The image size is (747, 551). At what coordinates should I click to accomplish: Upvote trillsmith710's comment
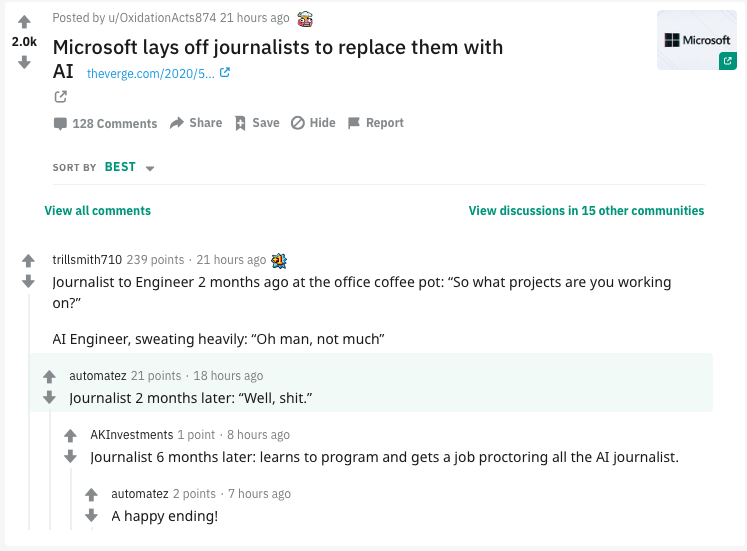coord(29,261)
